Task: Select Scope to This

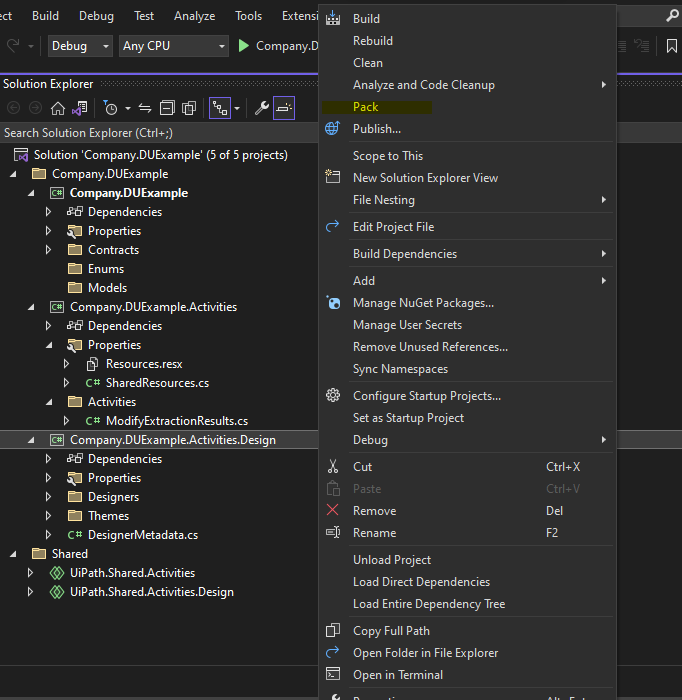Action: click(467, 156)
